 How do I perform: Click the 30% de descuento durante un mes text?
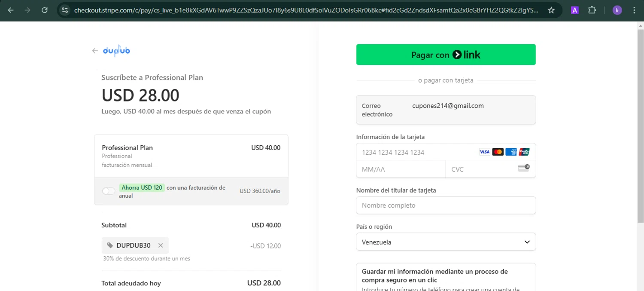(146, 259)
